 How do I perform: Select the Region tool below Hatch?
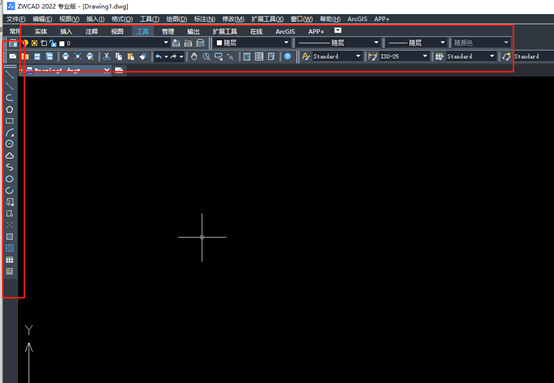10,248
